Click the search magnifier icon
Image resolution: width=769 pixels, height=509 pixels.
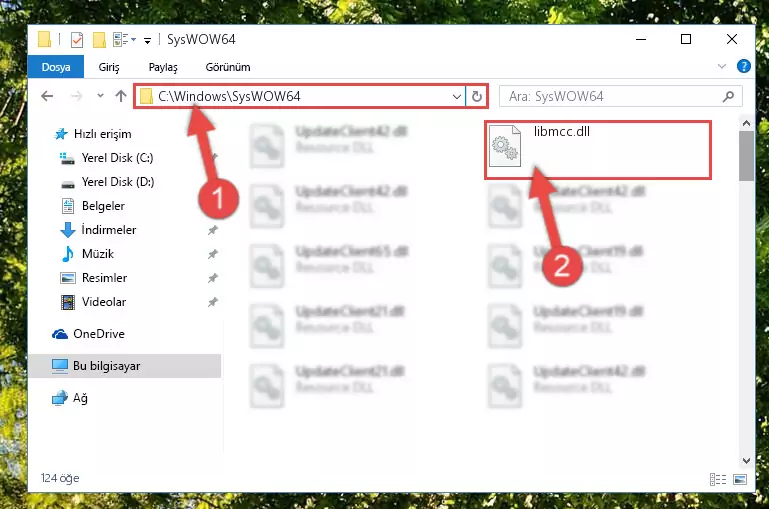[x=728, y=97]
